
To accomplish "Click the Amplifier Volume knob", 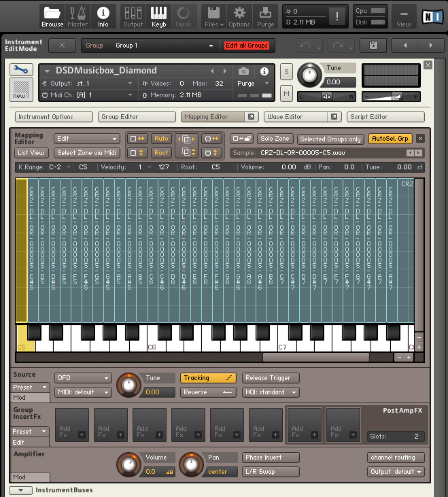I will point(128,464).
